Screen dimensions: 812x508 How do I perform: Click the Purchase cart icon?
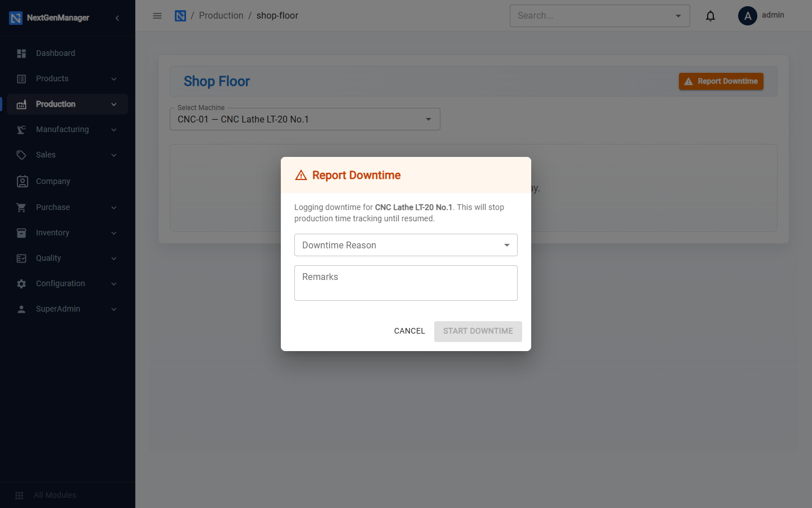point(21,208)
